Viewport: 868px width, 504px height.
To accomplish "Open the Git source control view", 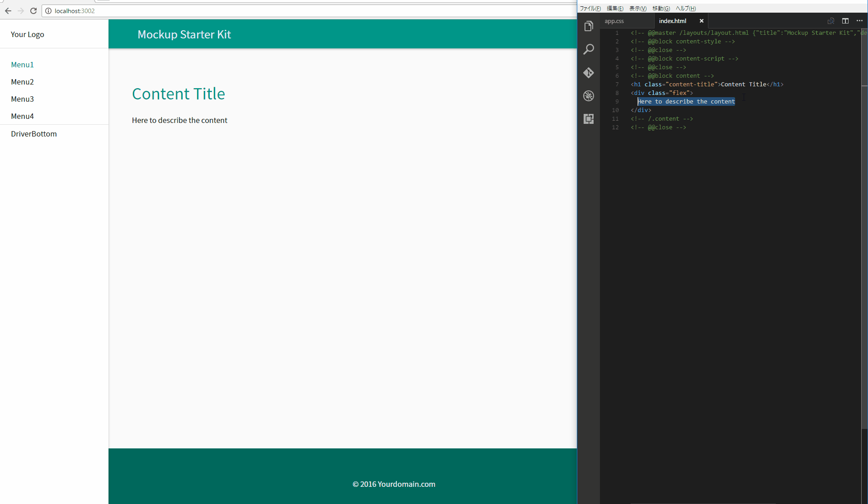I will click(x=589, y=73).
